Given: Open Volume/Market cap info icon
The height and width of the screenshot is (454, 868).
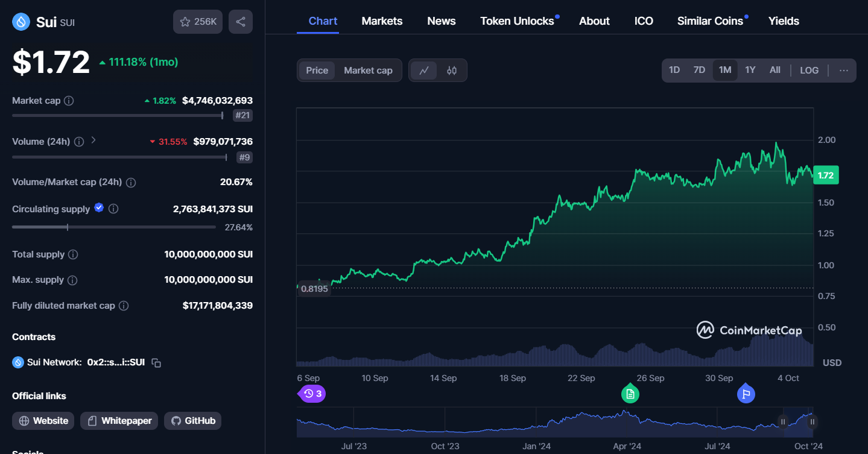Looking at the screenshot, I should point(131,182).
